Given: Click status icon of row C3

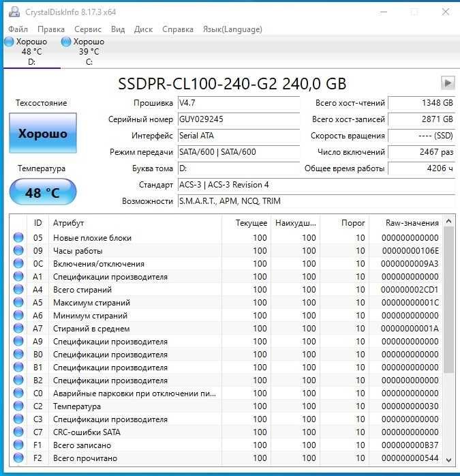Looking at the screenshot, I should pyautogui.click(x=18, y=419).
